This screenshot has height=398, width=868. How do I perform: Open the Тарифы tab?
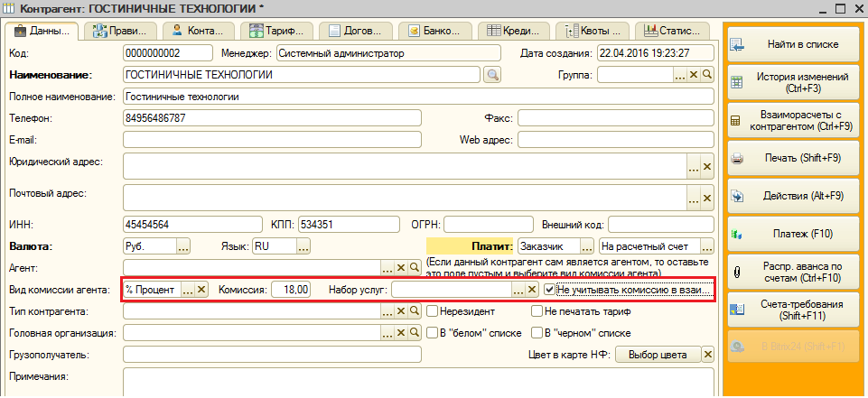pyautogui.click(x=277, y=31)
